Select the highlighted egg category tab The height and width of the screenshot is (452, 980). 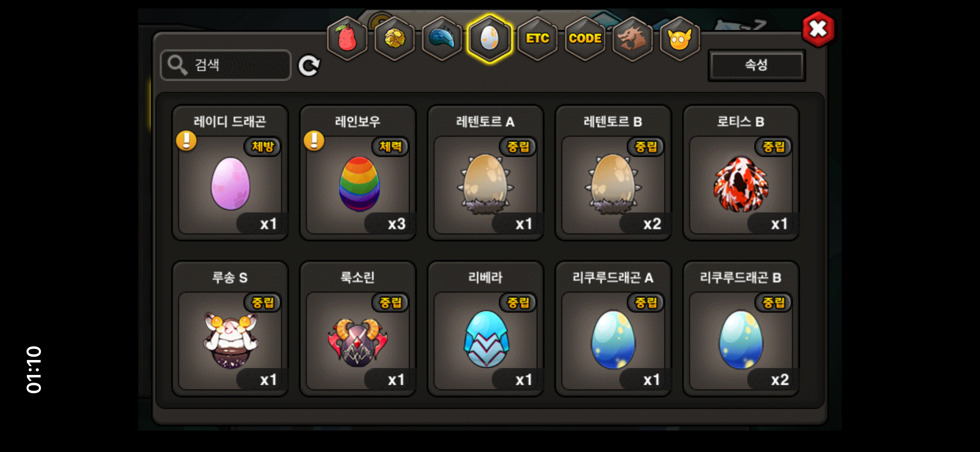pos(490,38)
